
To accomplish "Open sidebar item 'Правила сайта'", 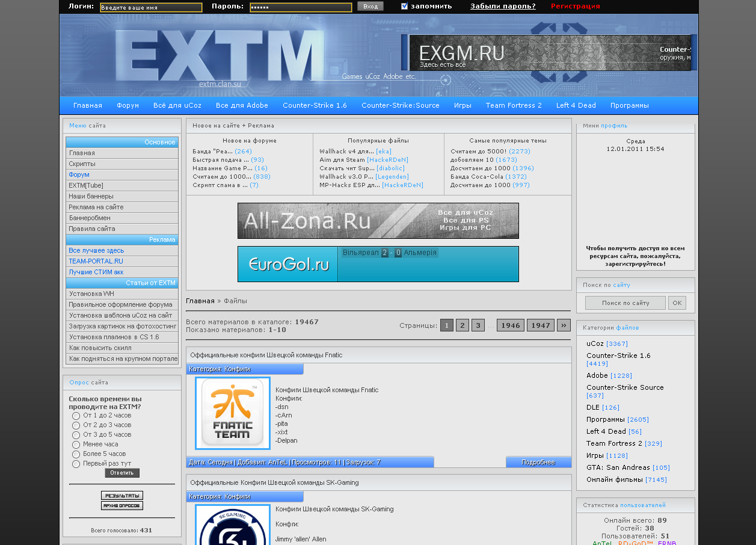I will coord(122,229).
